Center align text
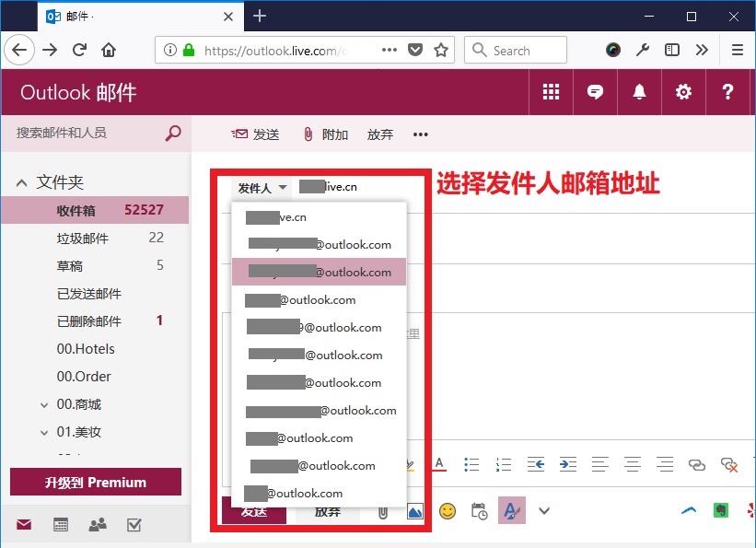 click(633, 464)
